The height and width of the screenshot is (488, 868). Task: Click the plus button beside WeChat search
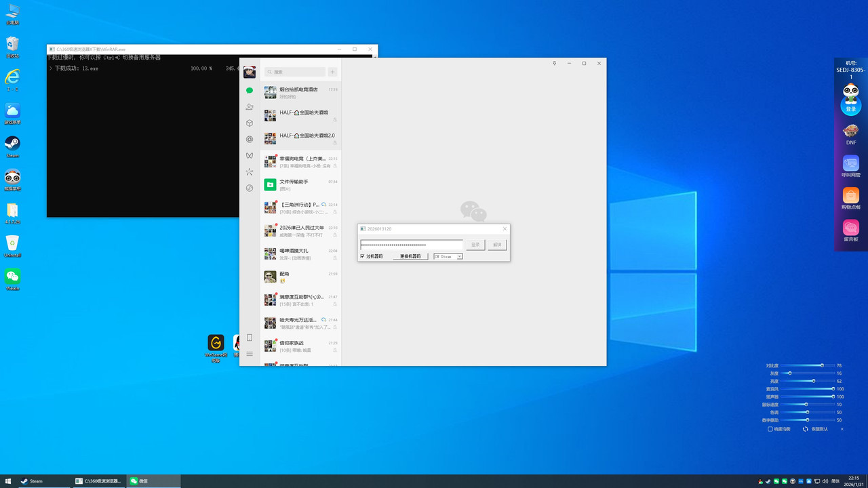pos(332,72)
